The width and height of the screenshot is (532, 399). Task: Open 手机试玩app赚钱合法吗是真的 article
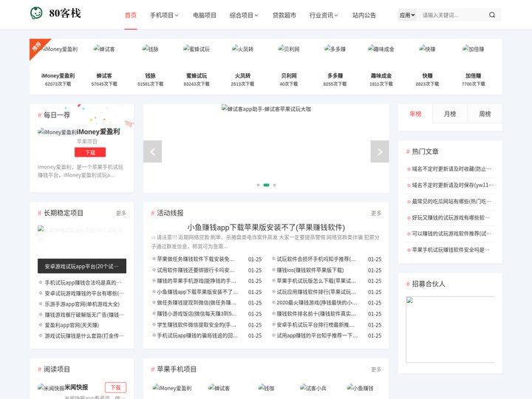click(x=83, y=282)
